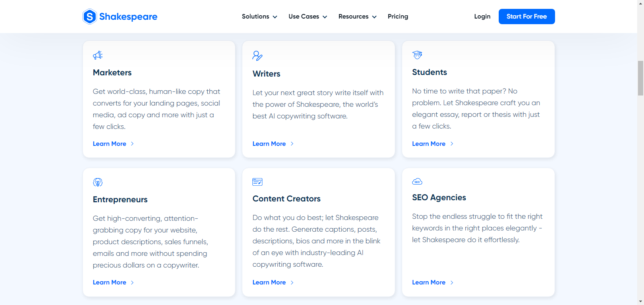Click the text 'Get world-class, human-like copy that'

tap(157, 91)
